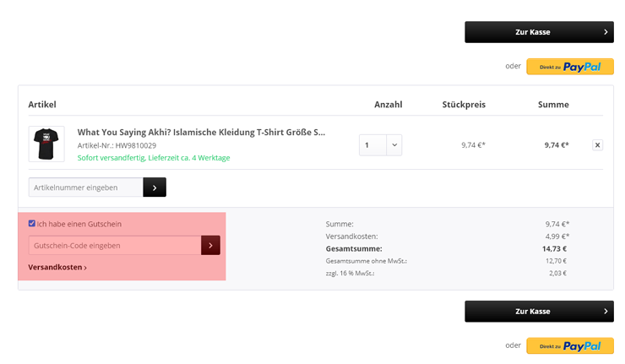Open the black T-shirt product thumbnail
Screen dimensions: 625x364
[x=46, y=144]
